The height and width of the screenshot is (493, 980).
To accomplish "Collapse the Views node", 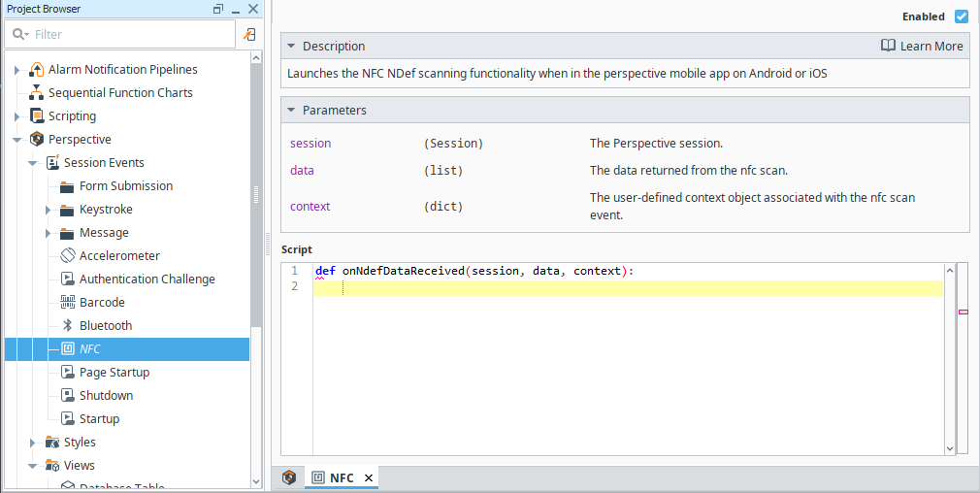I will click(x=32, y=466).
